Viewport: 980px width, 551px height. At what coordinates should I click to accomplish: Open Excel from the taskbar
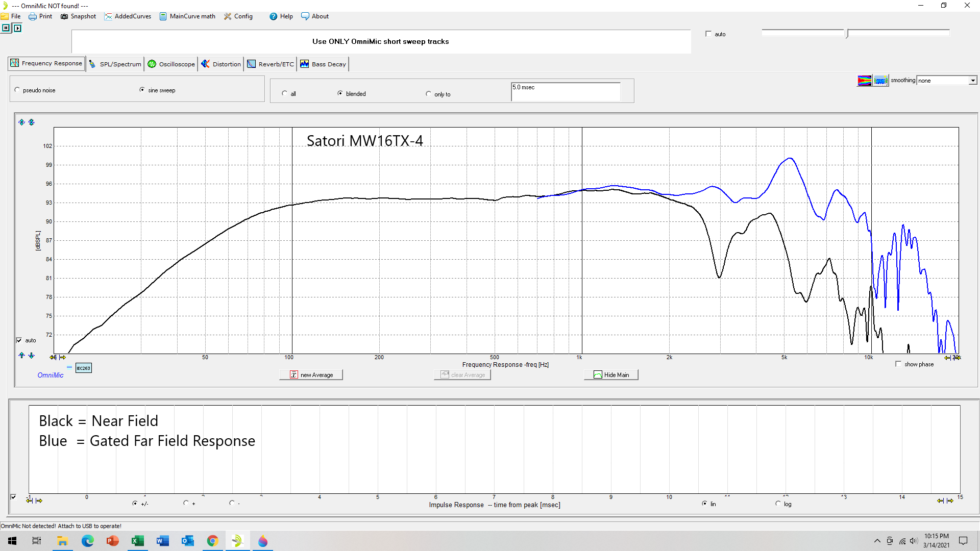click(x=137, y=541)
